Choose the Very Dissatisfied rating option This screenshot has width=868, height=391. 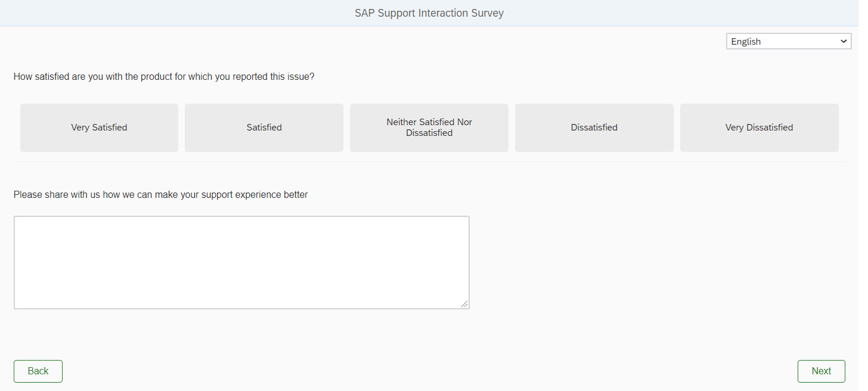pos(759,128)
